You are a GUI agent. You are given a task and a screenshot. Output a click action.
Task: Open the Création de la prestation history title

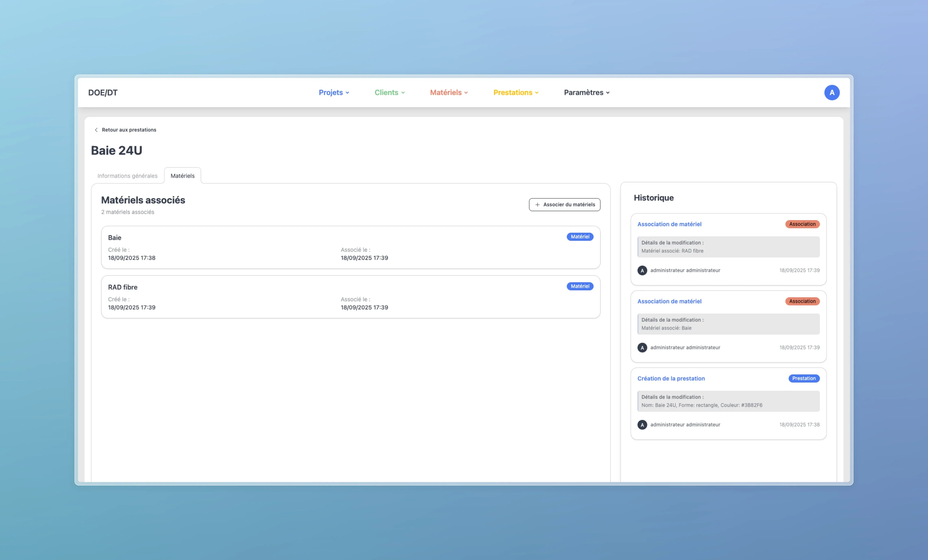coord(671,379)
